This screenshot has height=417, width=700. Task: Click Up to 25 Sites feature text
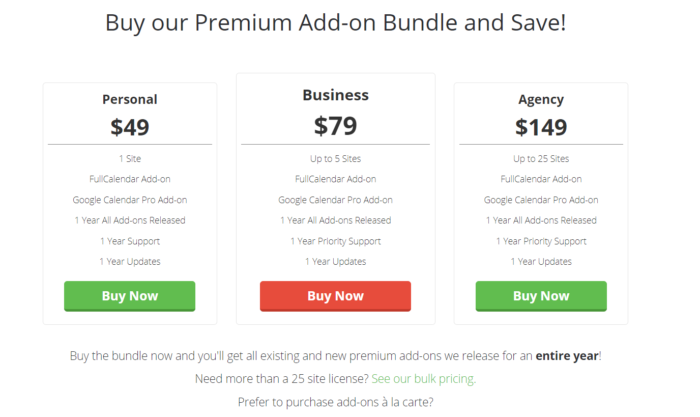coord(541,158)
